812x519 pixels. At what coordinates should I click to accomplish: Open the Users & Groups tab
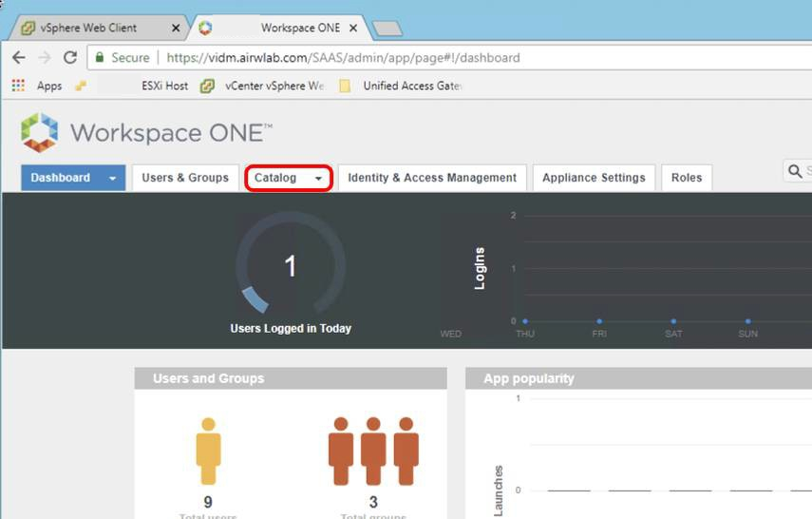(185, 178)
